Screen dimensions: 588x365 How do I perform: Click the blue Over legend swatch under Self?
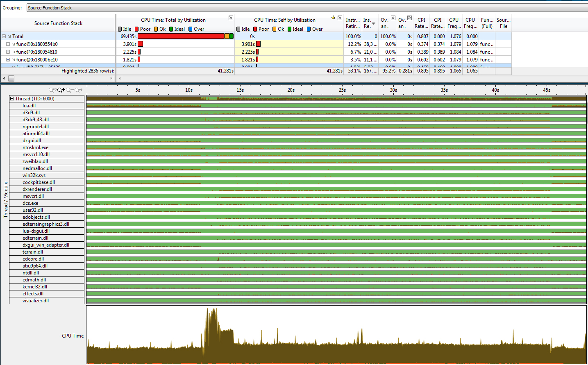click(x=309, y=29)
